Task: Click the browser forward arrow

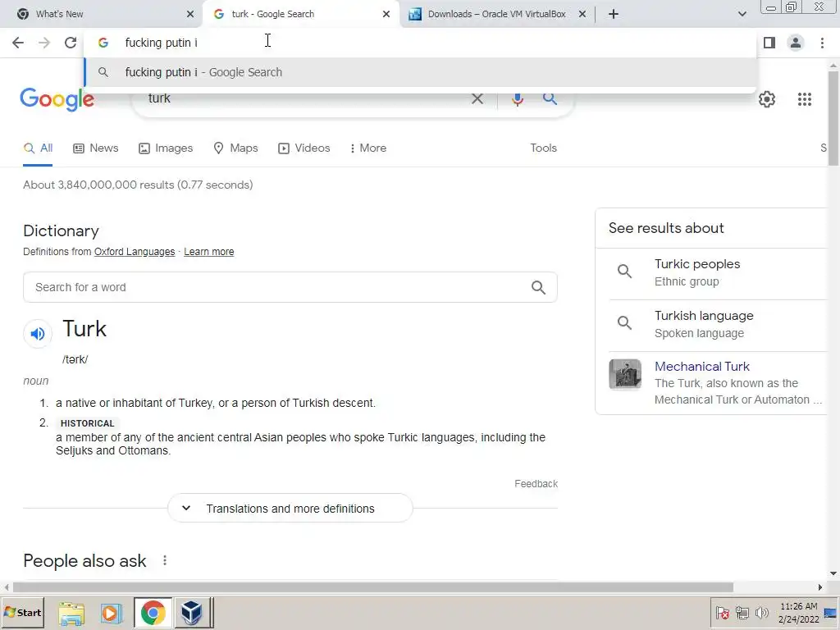Action: 44,43
